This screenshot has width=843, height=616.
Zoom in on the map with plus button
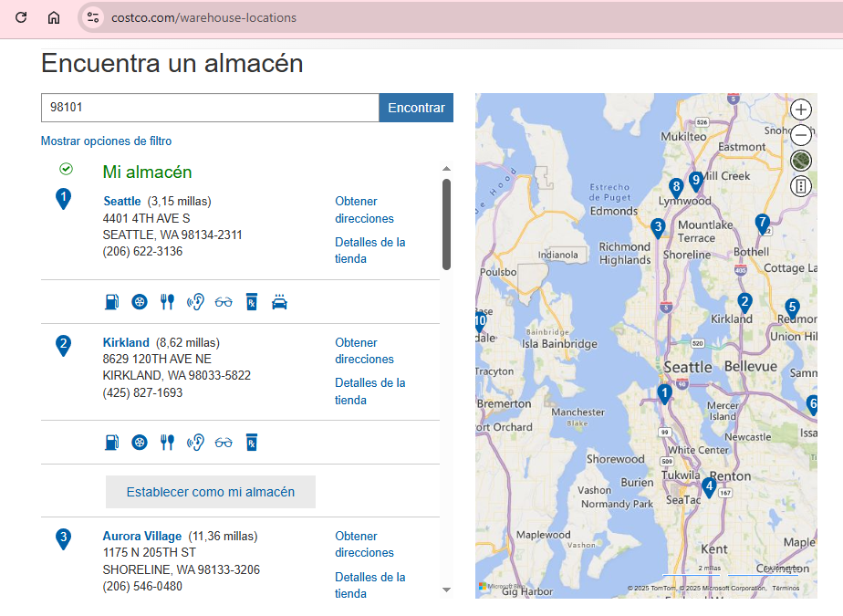click(800, 110)
